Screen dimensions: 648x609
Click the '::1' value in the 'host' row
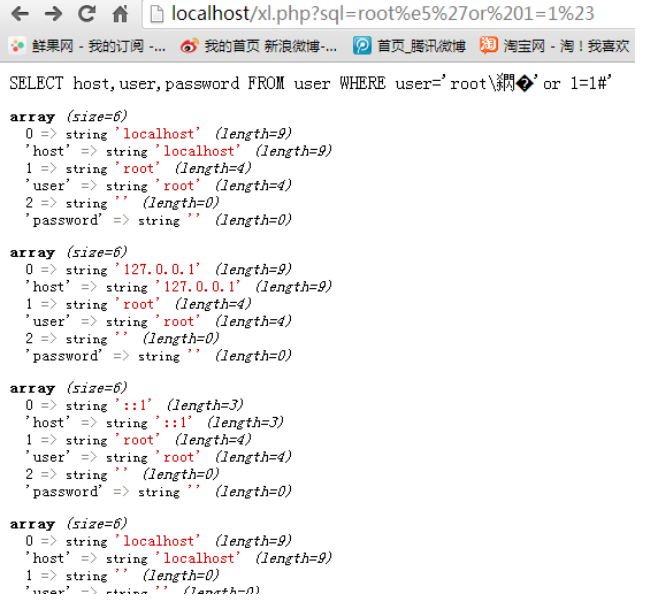coord(174,422)
